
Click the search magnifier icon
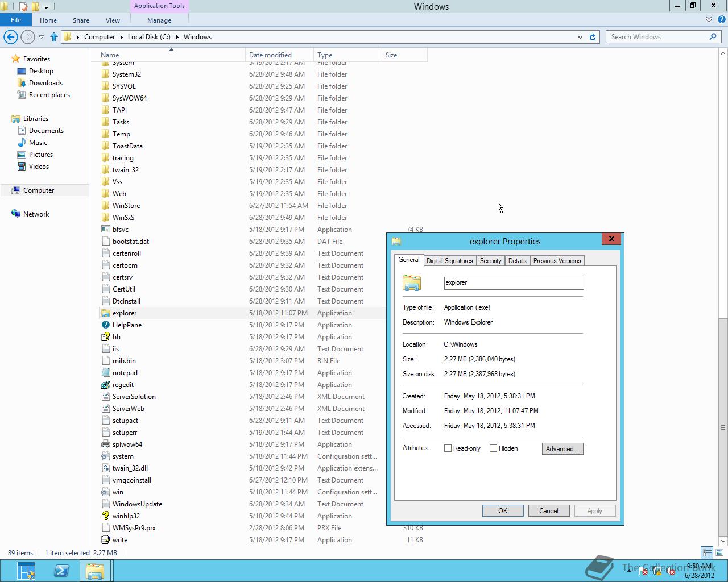713,37
